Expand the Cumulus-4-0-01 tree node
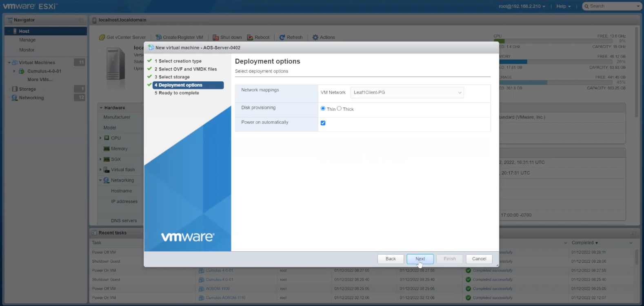 click(x=14, y=71)
